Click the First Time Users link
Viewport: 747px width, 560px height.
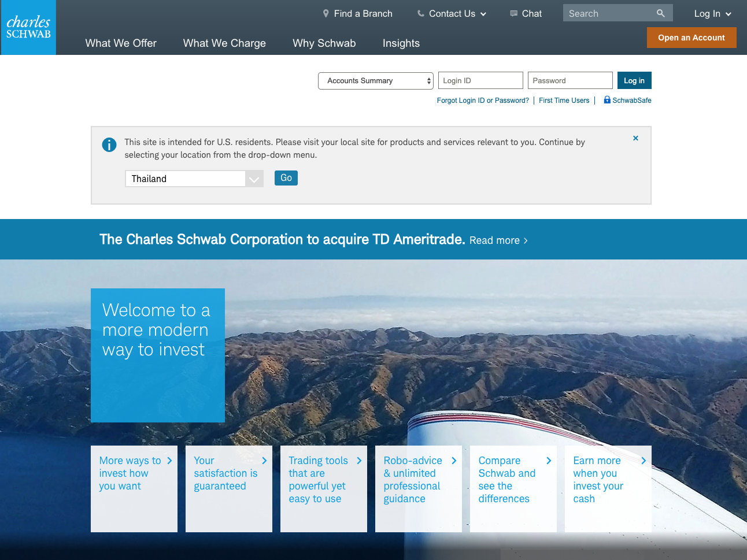pyautogui.click(x=564, y=101)
